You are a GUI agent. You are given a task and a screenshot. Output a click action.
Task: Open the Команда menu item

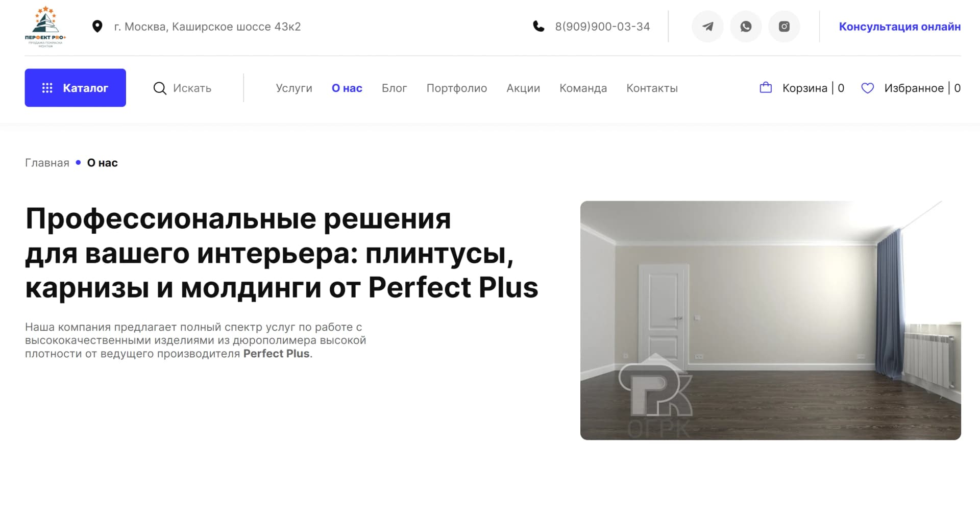(583, 88)
